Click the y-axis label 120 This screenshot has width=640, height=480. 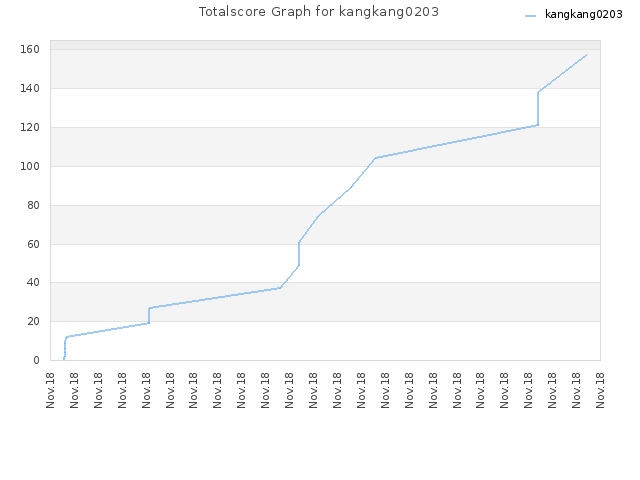tap(30, 127)
